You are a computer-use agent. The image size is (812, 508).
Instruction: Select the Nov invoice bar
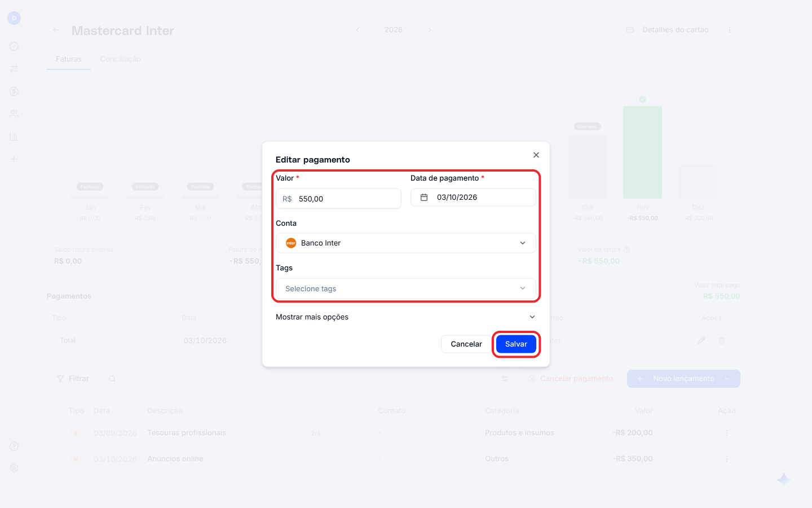[642, 152]
